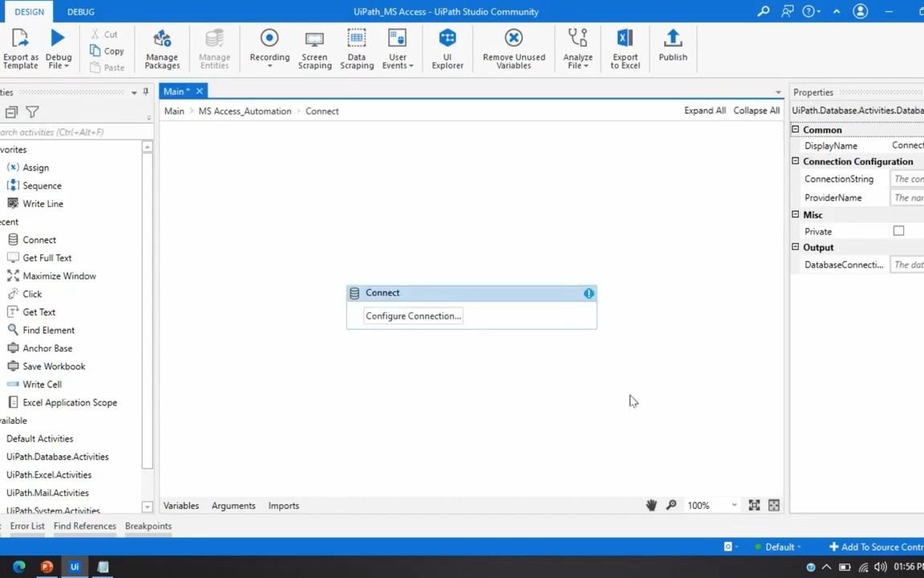Image resolution: width=924 pixels, height=578 pixels.
Task: Navigate to Main breadcrumb
Action: pos(174,111)
